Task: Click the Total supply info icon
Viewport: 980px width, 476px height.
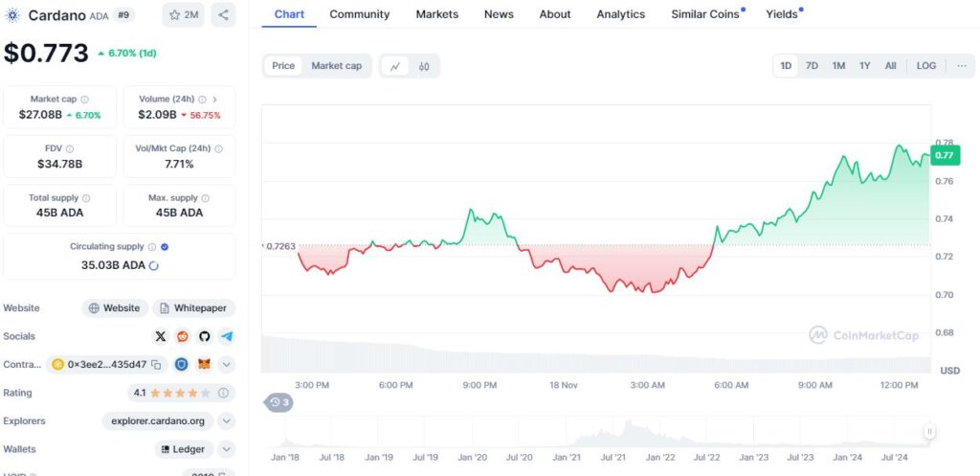Action: (x=86, y=198)
